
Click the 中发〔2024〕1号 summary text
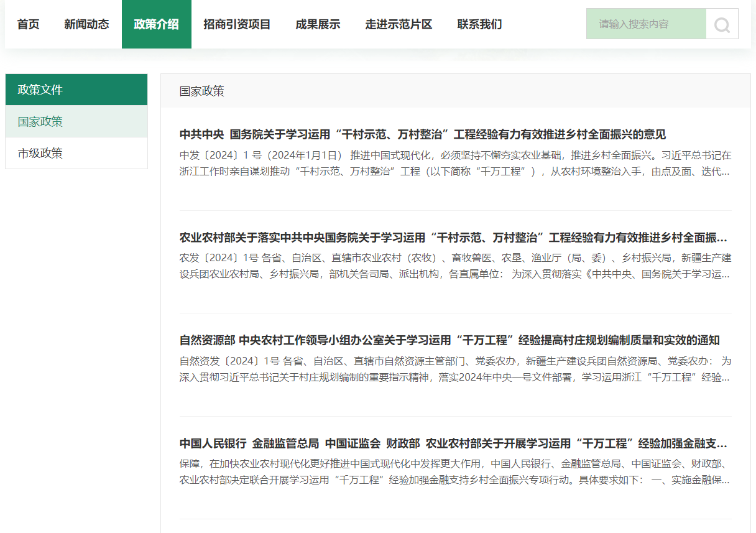click(x=453, y=164)
